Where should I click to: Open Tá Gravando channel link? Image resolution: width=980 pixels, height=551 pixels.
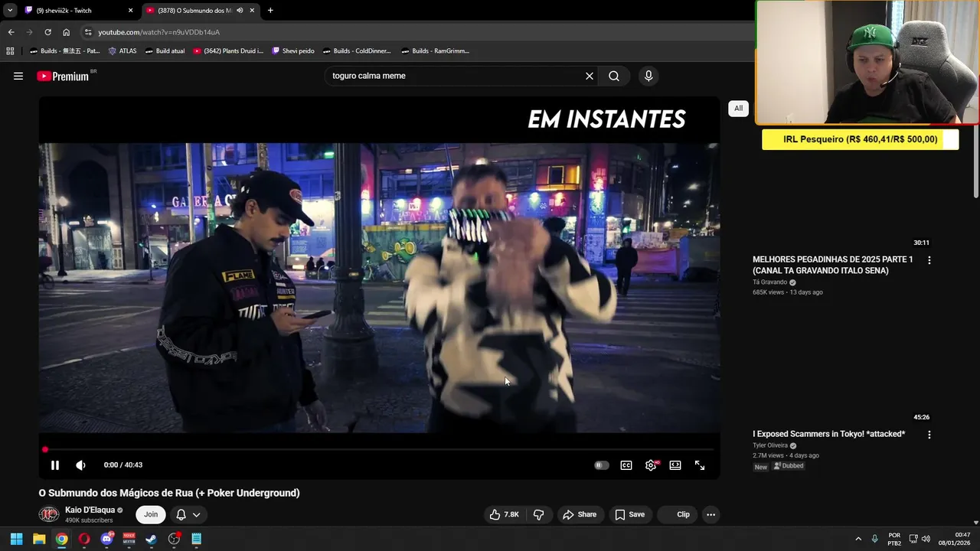769,282
